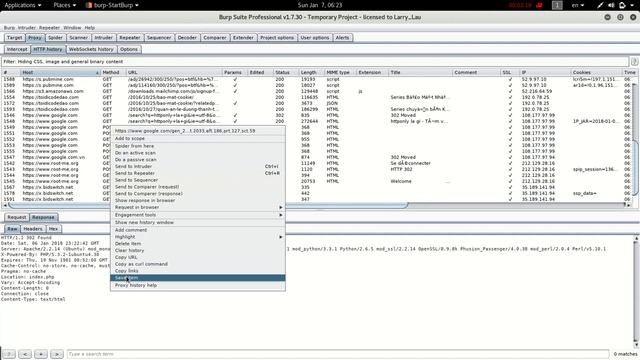Select 'Send to Repeater' menu entry
The image size is (640, 360).
(x=198, y=173)
